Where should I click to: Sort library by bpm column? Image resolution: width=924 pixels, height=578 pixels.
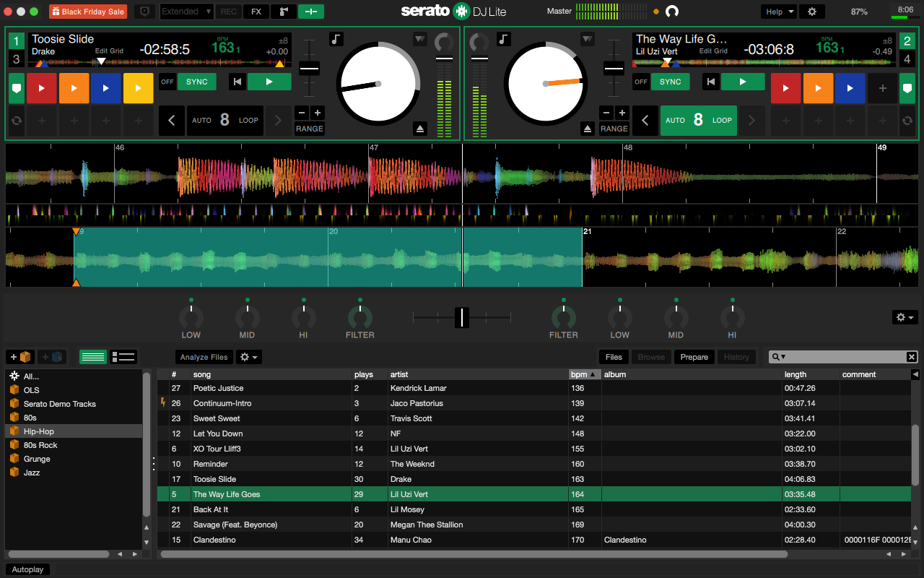tap(584, 374)
